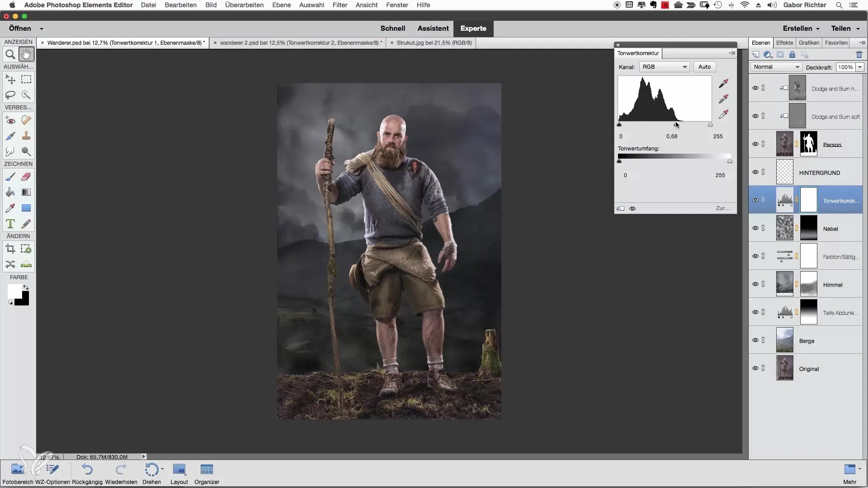Click the white Tonwertumfang output slider handle

pyautogui.click(x=730, y=161)
